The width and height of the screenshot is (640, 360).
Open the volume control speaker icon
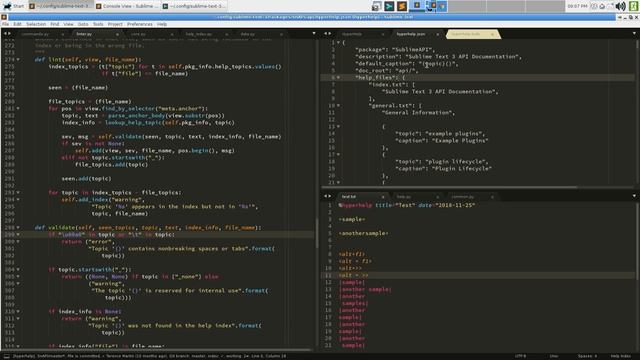tap(620, 6)
